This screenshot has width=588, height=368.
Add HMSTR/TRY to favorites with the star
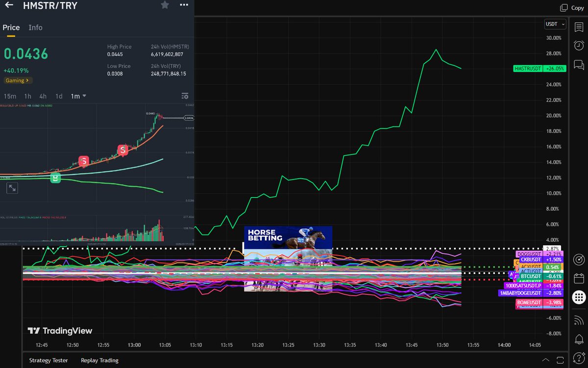pyautogui.click(x=165, y=5)
